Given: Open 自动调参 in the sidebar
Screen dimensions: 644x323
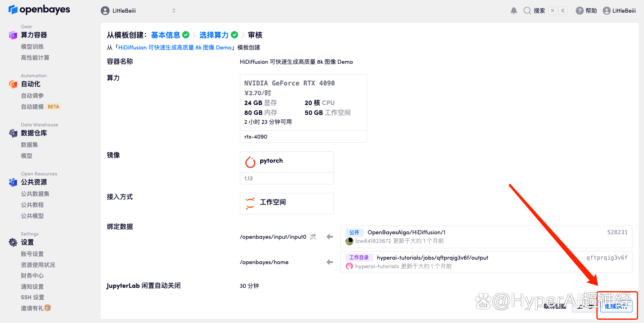Looking at the screenshot, I should [32, 96].
